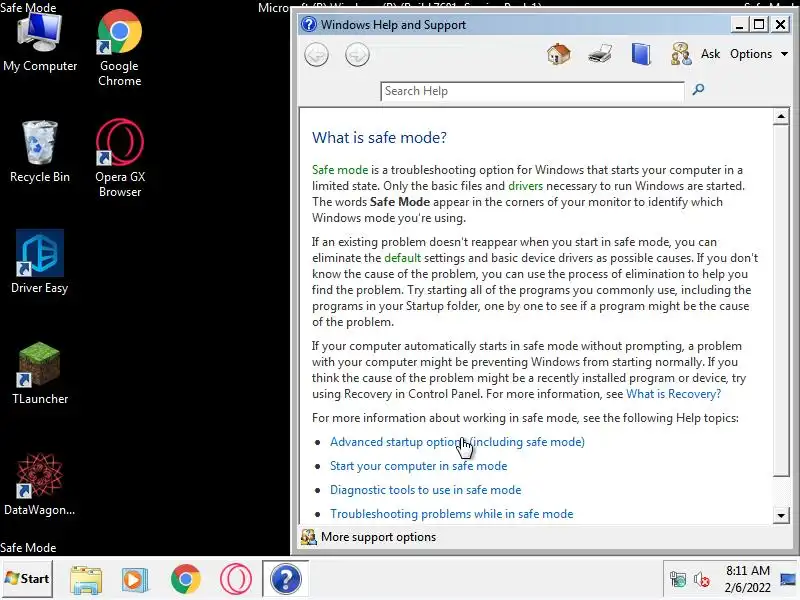Click the Show desktop tray icon
The image size is (800, 600).
click(789, 579)
